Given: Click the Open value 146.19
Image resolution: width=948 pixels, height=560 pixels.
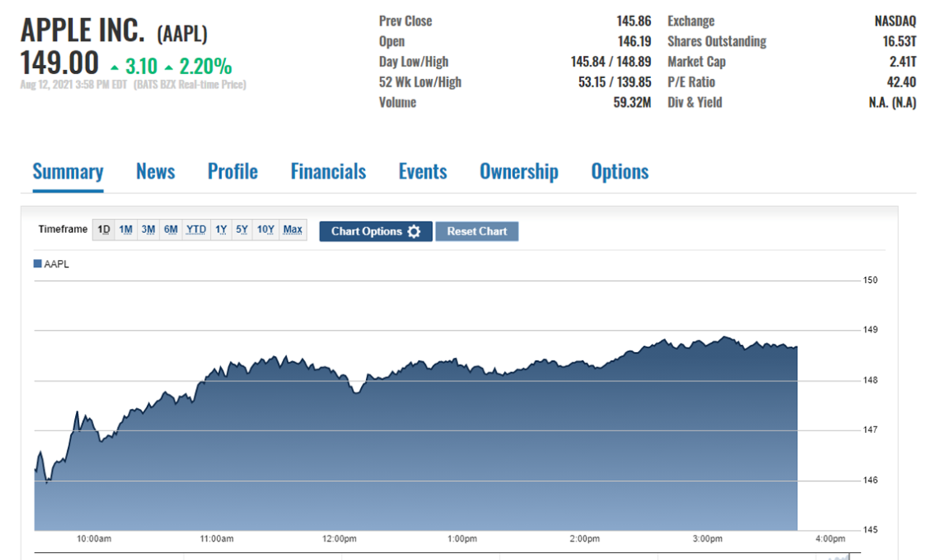Looking at the screenshot, I should (x=634, y=41).
